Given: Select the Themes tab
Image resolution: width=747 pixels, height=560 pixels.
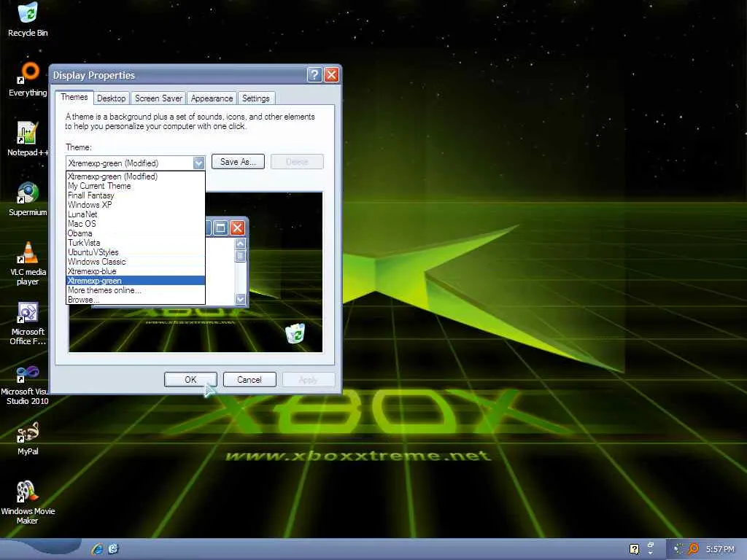Looking at the screenshot, I should pyautogui.click(x=74, y=97).
